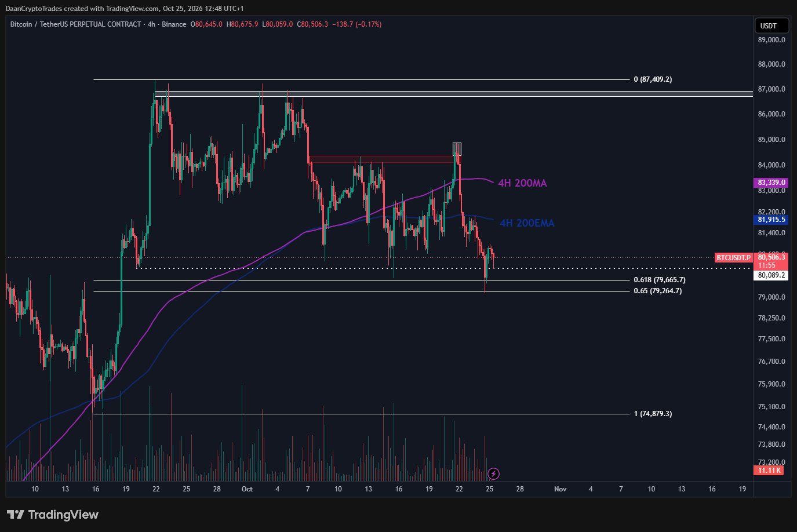
Task: Click the 79,000.0 price scale label
Action: (x=771, y=297)
